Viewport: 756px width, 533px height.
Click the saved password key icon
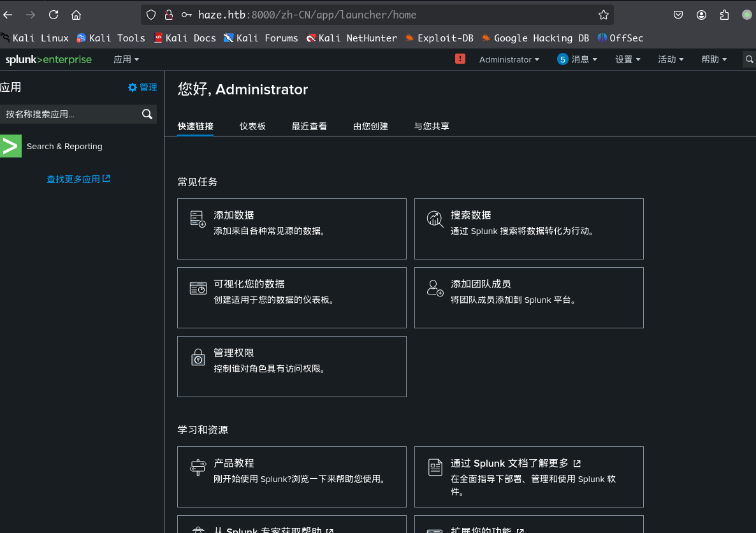click(187, 15)
